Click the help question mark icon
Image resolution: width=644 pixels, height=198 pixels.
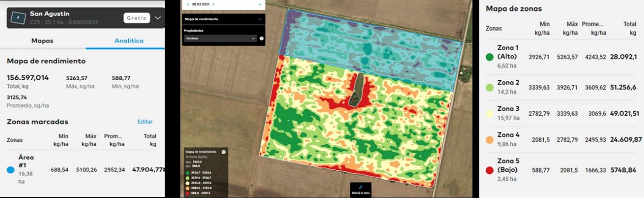click(262, 38)
